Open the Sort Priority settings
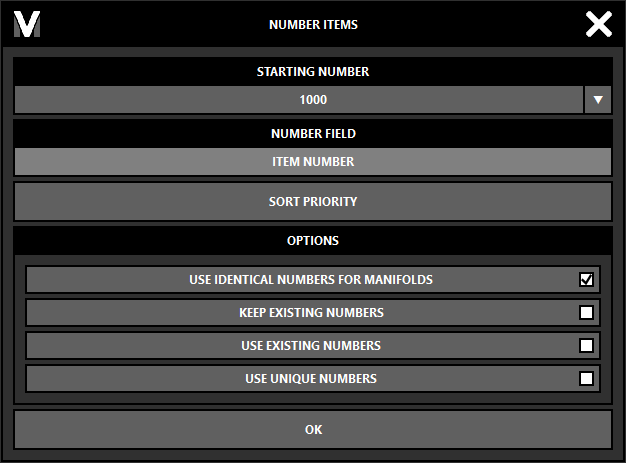Viewport: 626px width, 463px height. point(312,201)
